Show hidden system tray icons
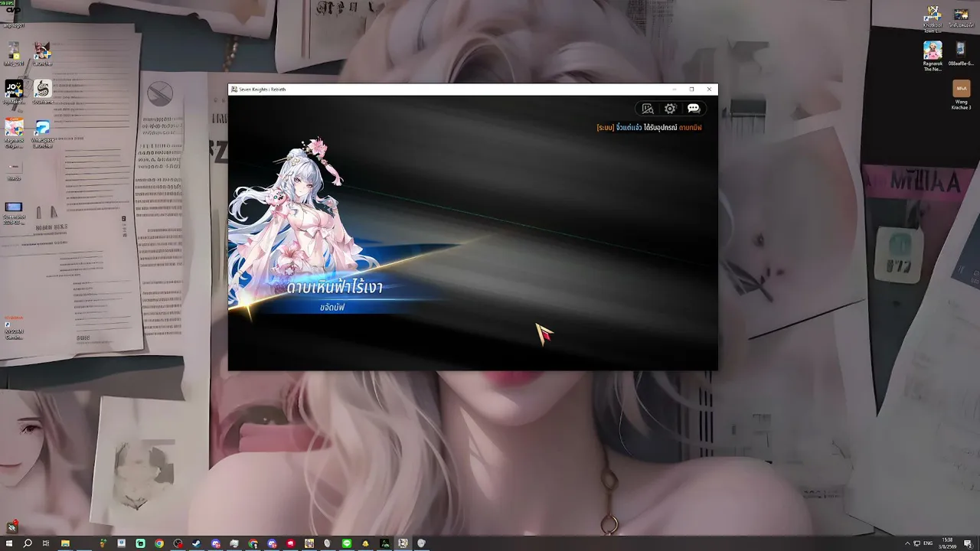Viewport: 980px width, 551px height. click(907, 543)
